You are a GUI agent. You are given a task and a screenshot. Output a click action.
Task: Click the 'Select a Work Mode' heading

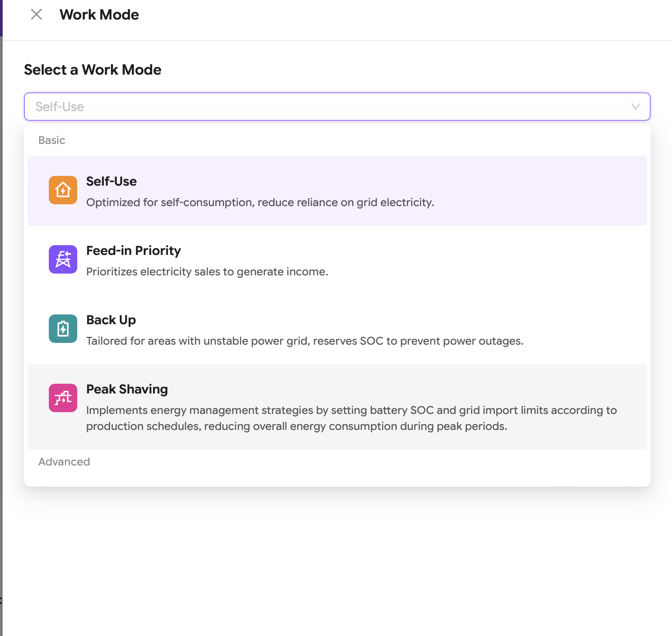pyautogui.click(x=93, y=70)
